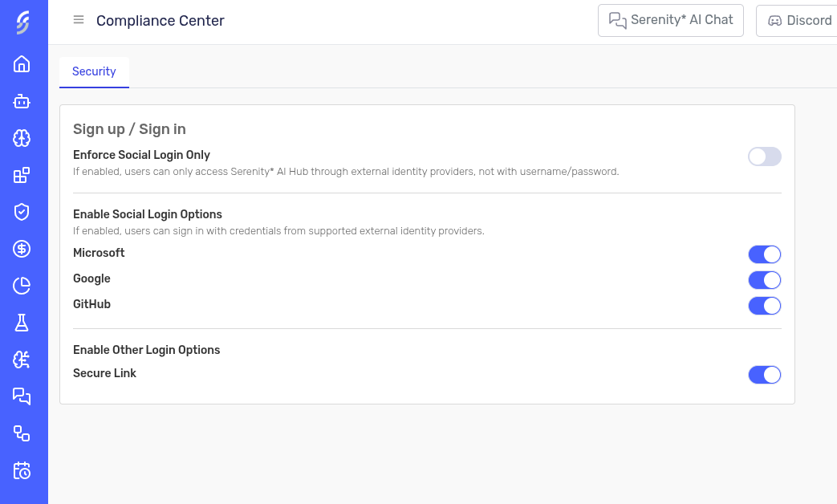Click the Enable Social Login Options label
Image resolution: width=837 pixels, height=504 pixels.
click(148, 214)
